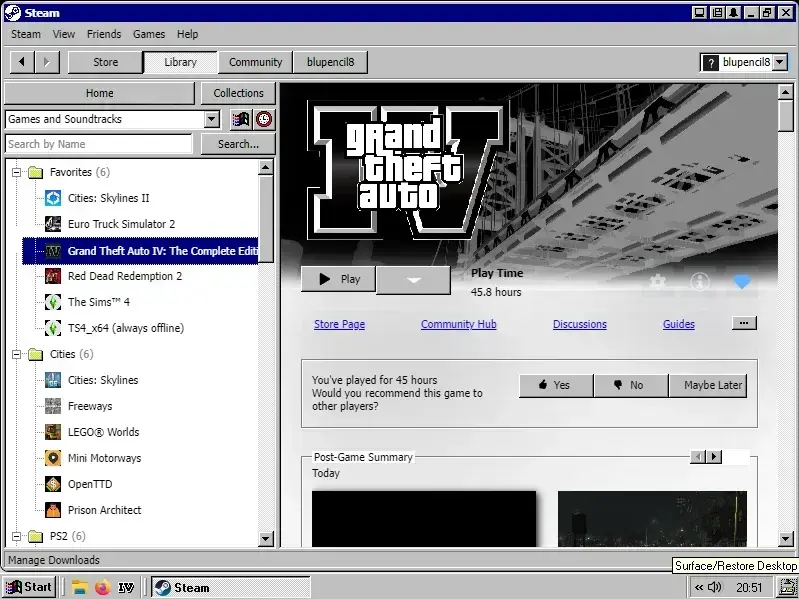Screen dimensions: 799x599
Task: Click the Collections button
Action: pyautogui.click(x=238, y=93)
